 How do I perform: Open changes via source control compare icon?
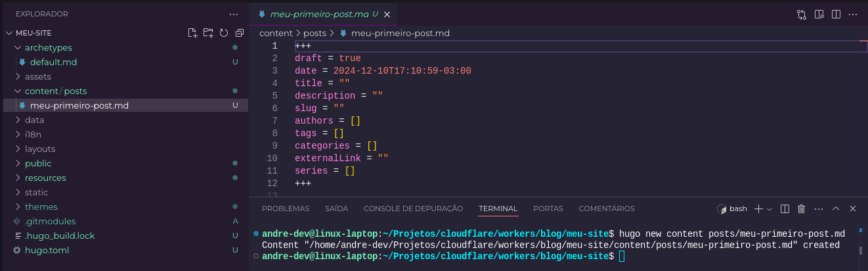click(x=802, y=14)
